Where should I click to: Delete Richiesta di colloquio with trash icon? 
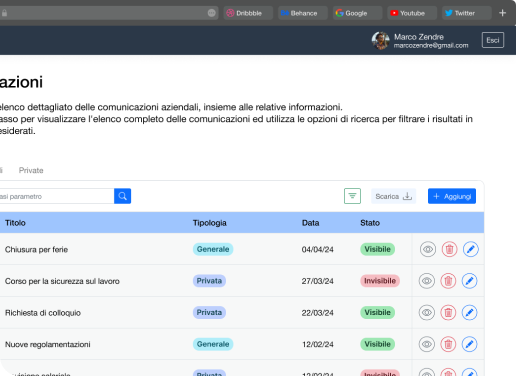448,312
